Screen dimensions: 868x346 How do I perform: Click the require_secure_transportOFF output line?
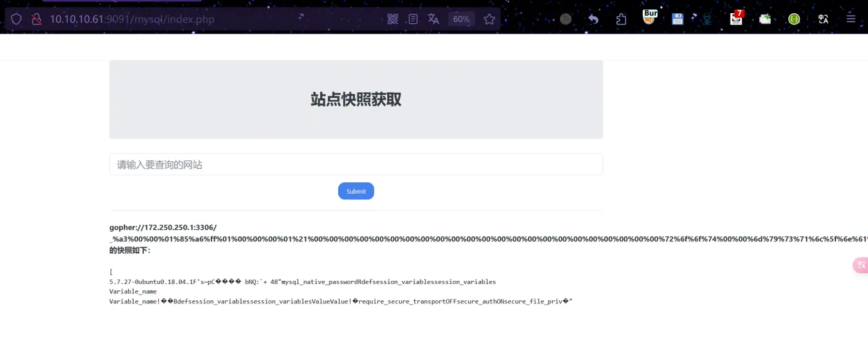click(341, 301)
